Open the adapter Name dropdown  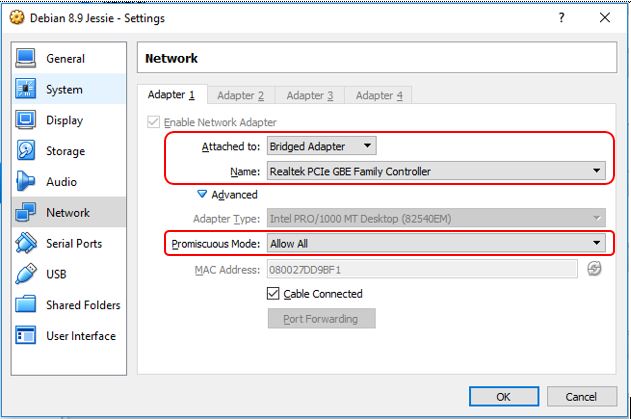coord(435,171)
